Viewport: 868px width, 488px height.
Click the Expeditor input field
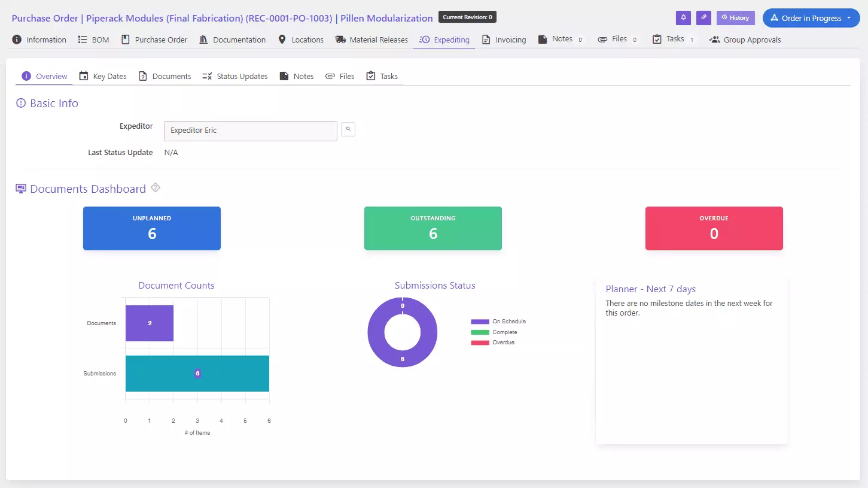tap(251, 131)
